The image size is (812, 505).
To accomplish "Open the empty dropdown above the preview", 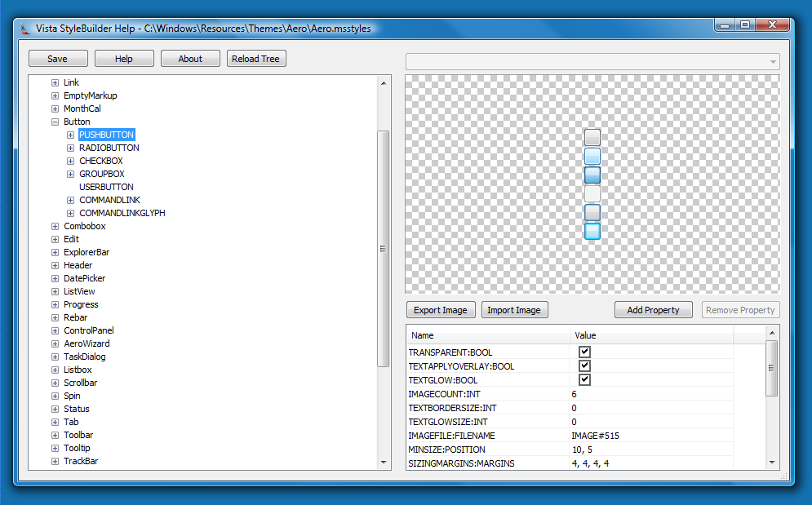I will 592,62.
